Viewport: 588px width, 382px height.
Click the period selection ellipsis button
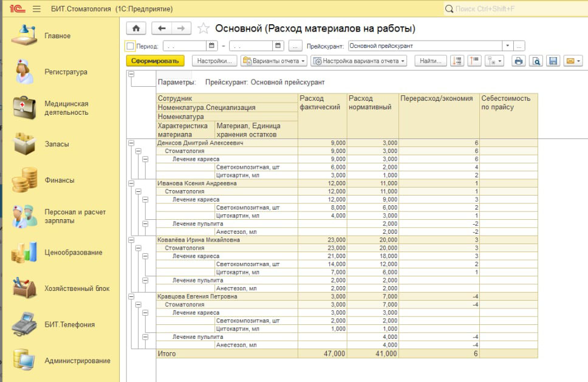[x=295, y=46]
